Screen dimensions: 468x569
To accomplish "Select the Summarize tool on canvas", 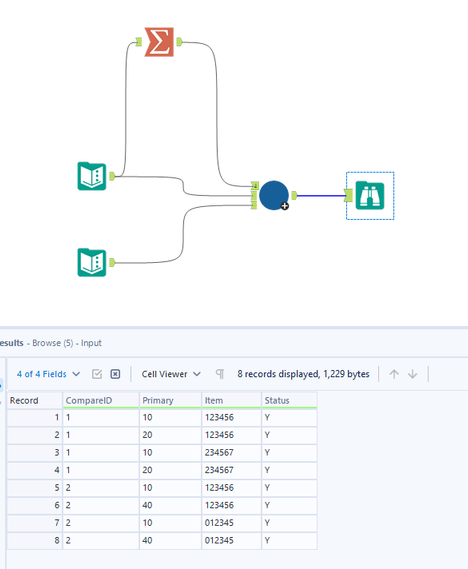I will [x=159, y=42].
